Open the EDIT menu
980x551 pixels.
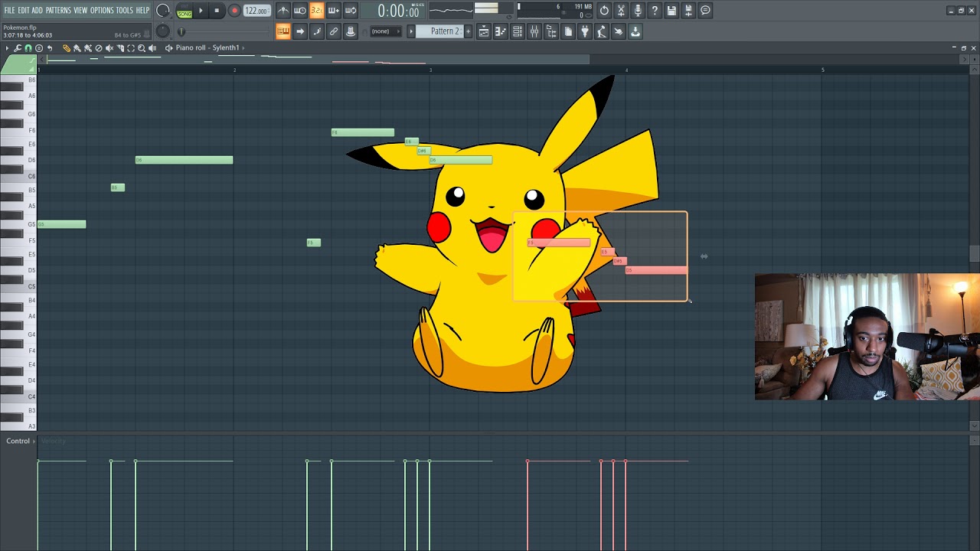coord(24,11)
